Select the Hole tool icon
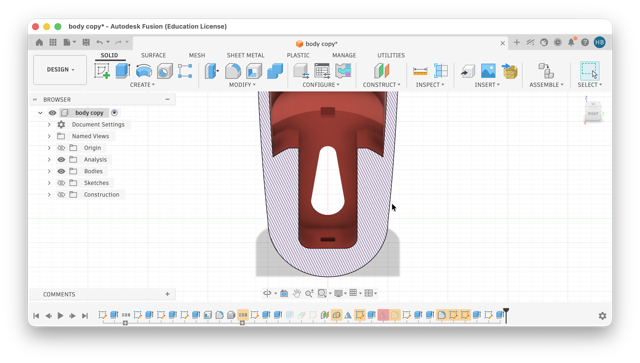This screenshot has height=363, width=640. (x=165, y=71)
